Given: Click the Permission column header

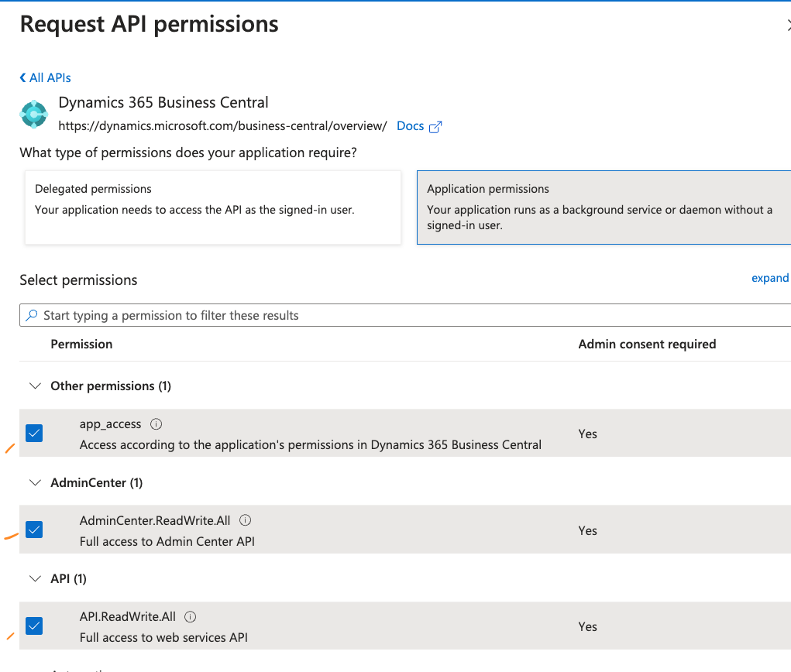Looking at the screenshot, I should (81, 345).
